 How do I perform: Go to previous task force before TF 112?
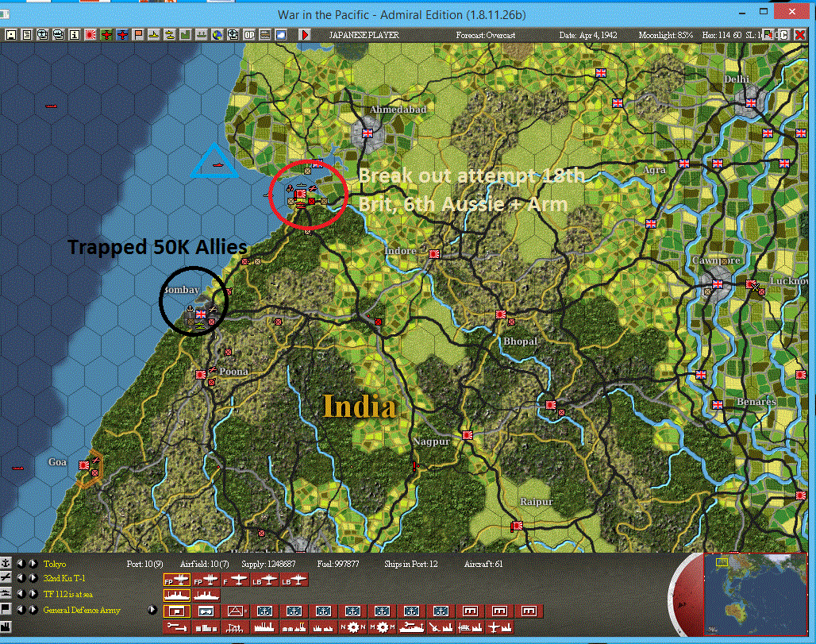pyautogui.click(x=21, y=594)
